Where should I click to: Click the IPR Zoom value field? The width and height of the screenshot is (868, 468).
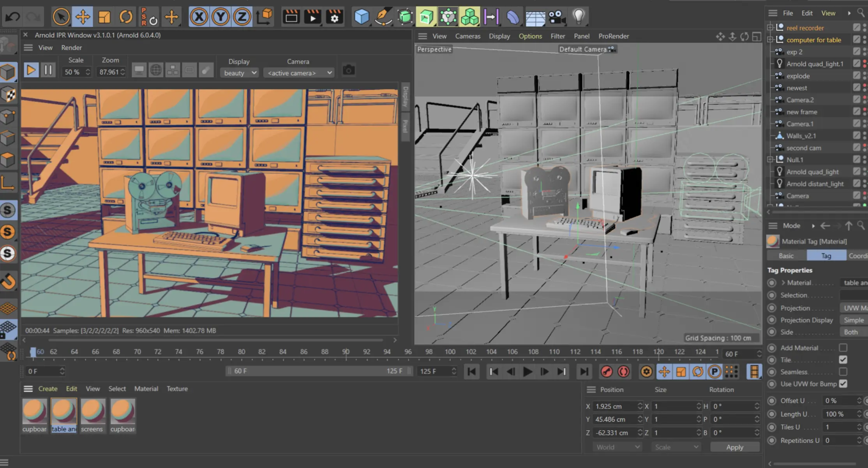click(x=111, y=72)
